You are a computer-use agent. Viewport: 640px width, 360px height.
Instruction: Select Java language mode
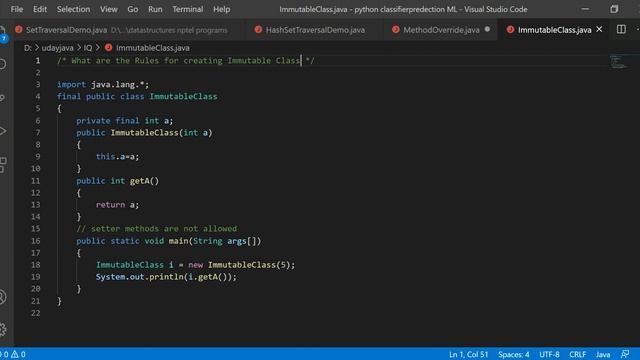point(603,354)
